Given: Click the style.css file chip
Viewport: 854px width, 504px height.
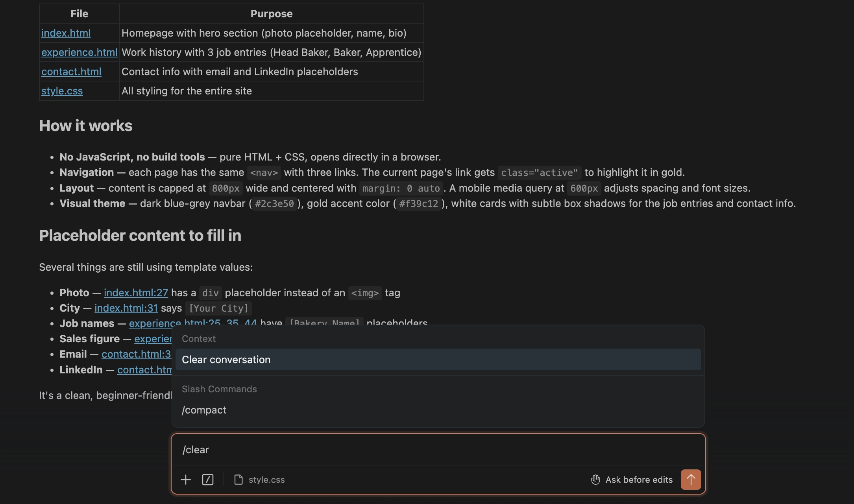Looking at the screenshot, I should coord(260,480).
